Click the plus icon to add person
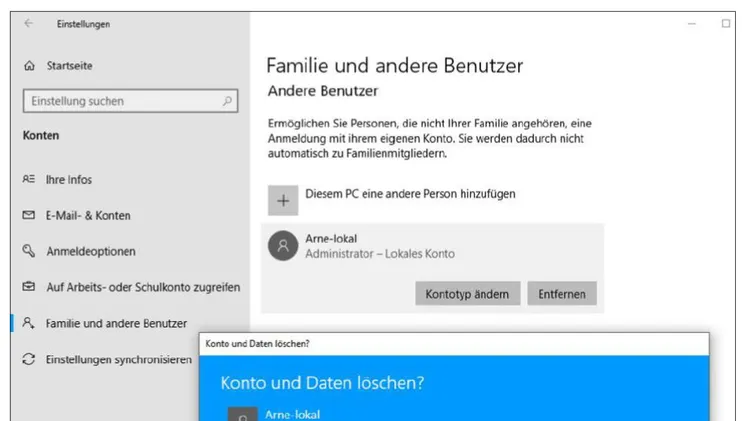750x421 pixels. tap(283, 200)
